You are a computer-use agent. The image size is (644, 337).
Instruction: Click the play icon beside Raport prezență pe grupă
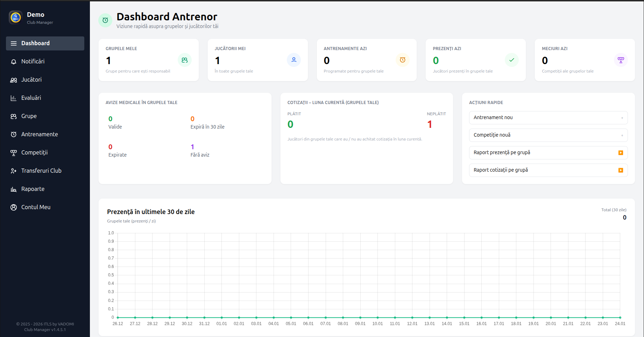click(x=621, y=153)
